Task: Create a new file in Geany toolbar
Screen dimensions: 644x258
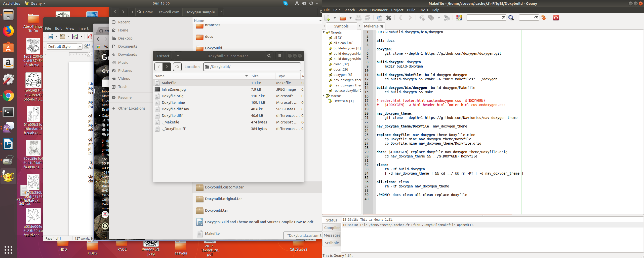Action: [327, 18]
